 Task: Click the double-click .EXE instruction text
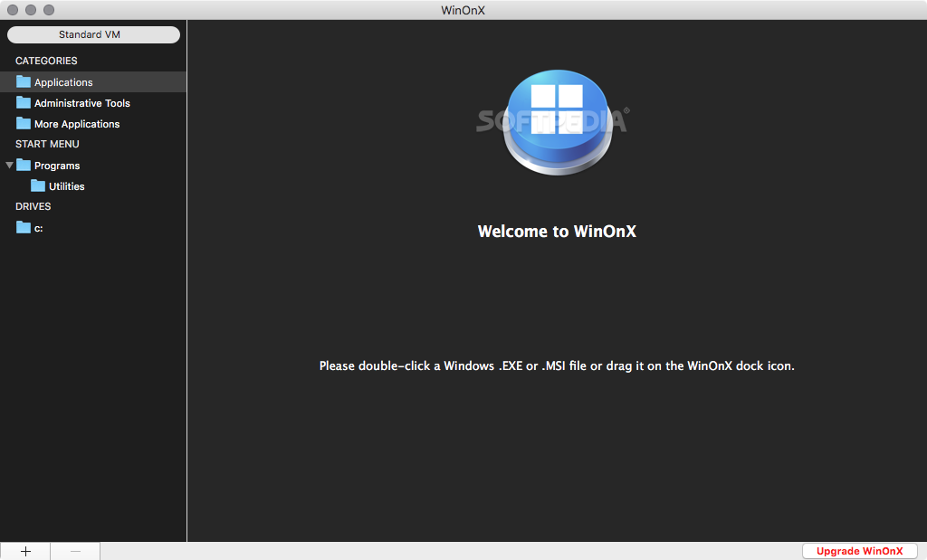[x=557, y=365]
